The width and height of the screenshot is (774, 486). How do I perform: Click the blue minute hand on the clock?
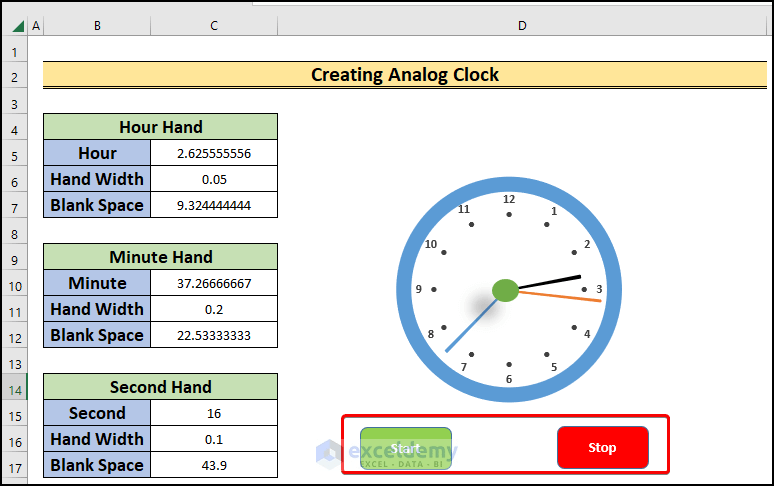(x=471, y=325)
